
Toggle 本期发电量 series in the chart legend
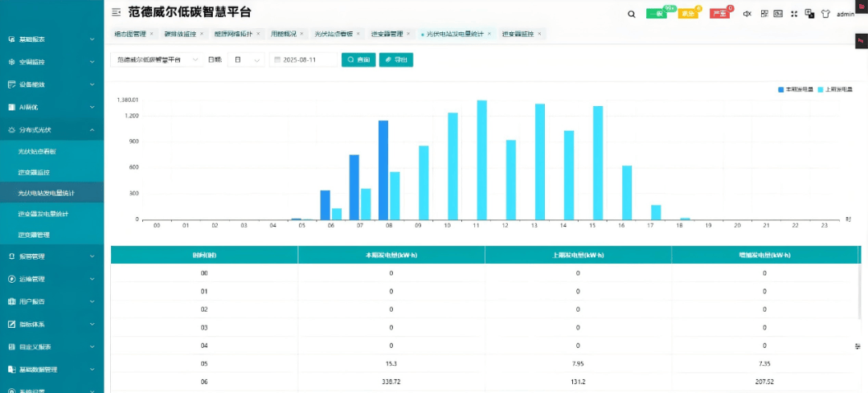pyautogui.click(x=796, y=89)
